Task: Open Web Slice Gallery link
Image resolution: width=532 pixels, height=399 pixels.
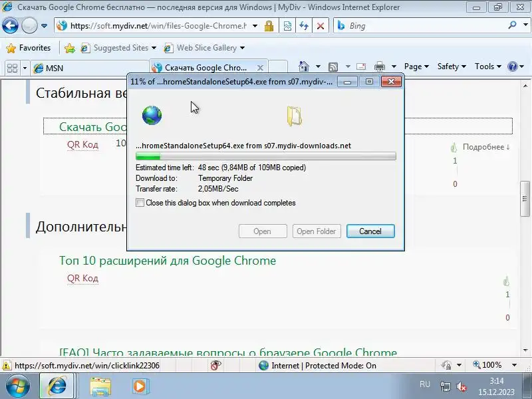Action: 201,48
